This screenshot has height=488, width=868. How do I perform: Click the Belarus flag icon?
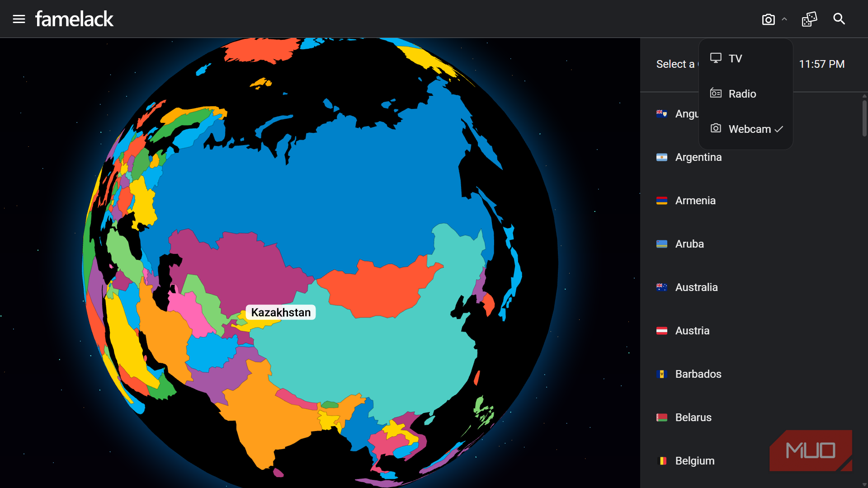coord(662,418)
